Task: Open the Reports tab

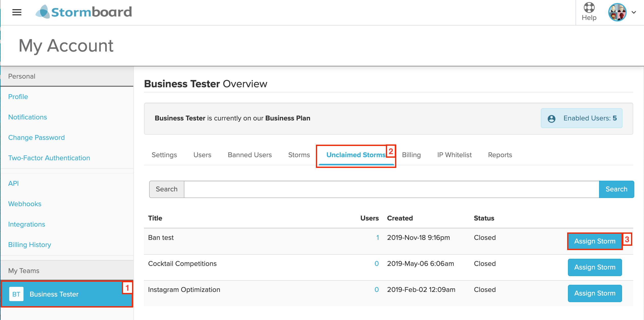Action: click(500, 155)
